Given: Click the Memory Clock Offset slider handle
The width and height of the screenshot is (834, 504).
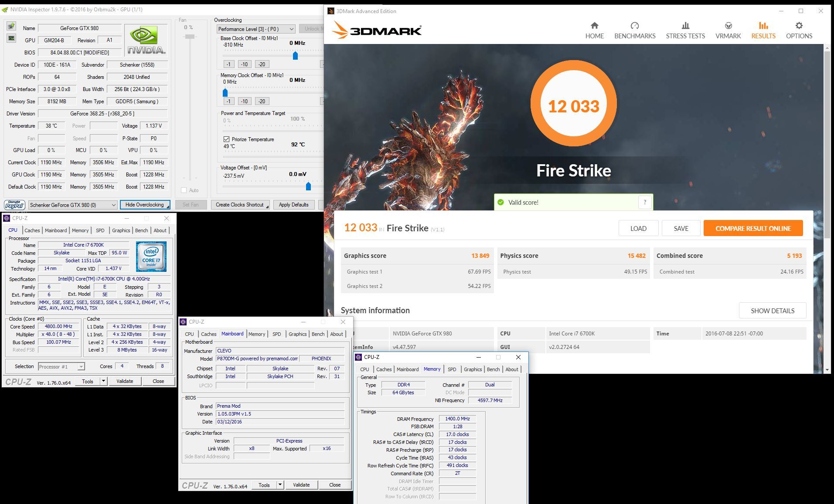Looking at the screenshot, I should click(x=225, y=92).
